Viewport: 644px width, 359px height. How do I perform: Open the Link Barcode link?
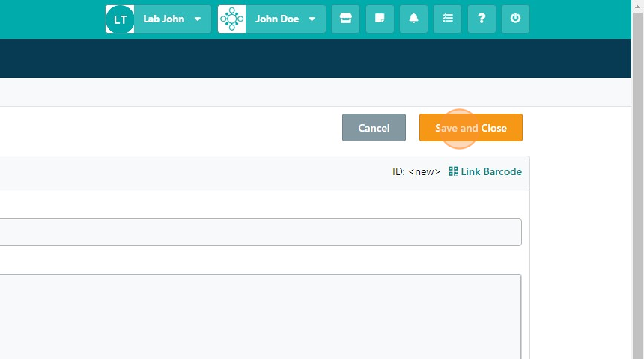485,171
